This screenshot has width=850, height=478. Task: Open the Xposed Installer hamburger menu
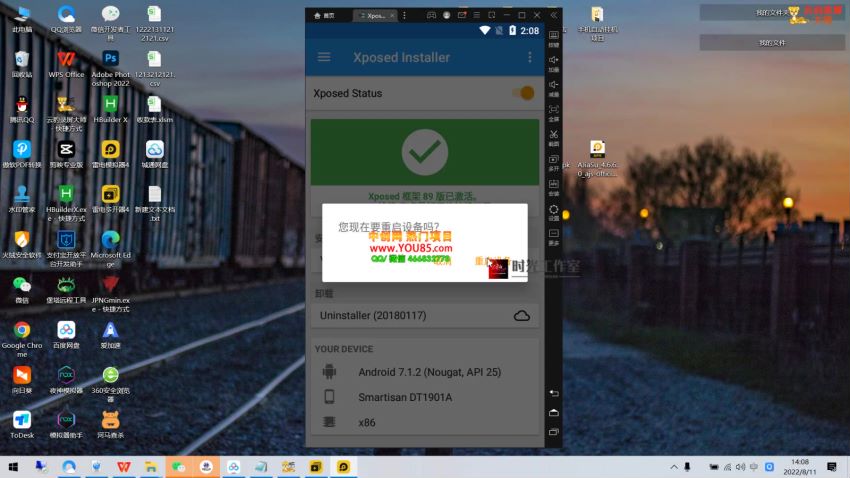pyautogui.click(x=324, y=57)
